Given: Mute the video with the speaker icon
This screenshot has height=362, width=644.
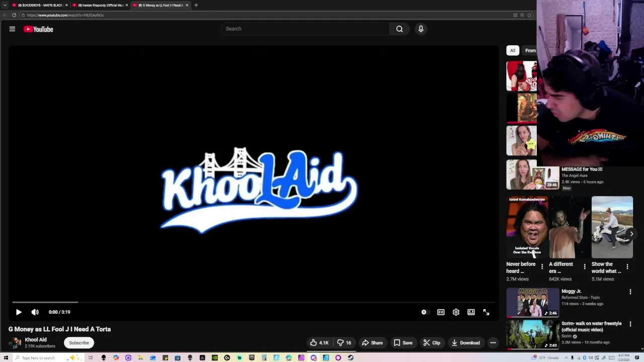Looking at the screenshot, I should coord(35,312).
